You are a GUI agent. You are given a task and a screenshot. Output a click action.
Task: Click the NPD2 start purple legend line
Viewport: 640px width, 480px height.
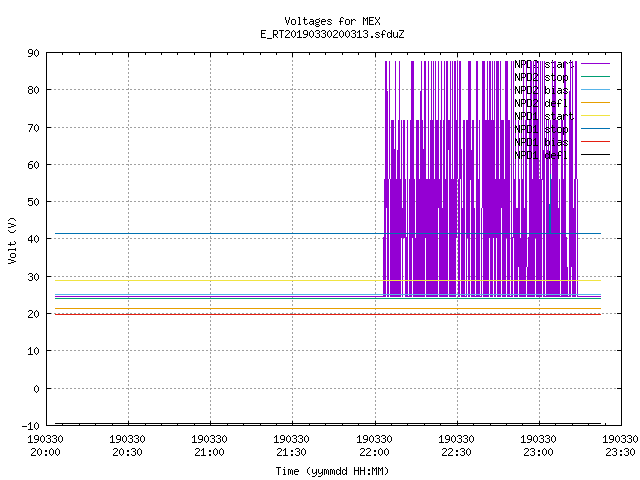(595, 64)
